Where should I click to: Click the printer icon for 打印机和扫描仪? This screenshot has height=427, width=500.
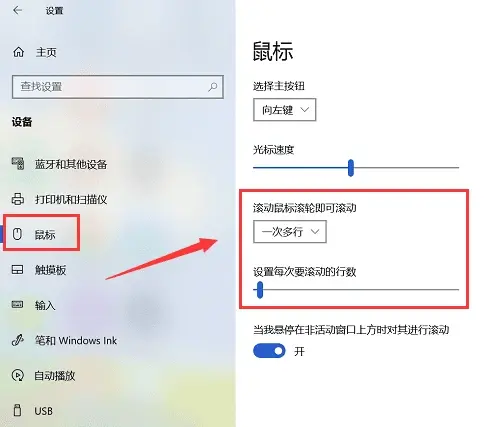coord(18,199)
